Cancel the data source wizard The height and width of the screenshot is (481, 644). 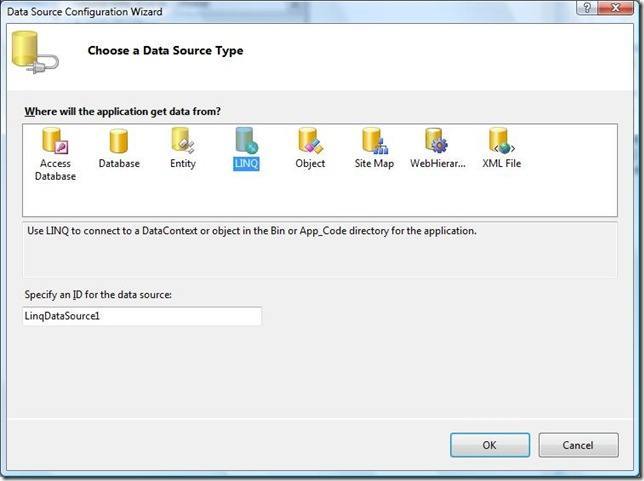coord(578,445)
